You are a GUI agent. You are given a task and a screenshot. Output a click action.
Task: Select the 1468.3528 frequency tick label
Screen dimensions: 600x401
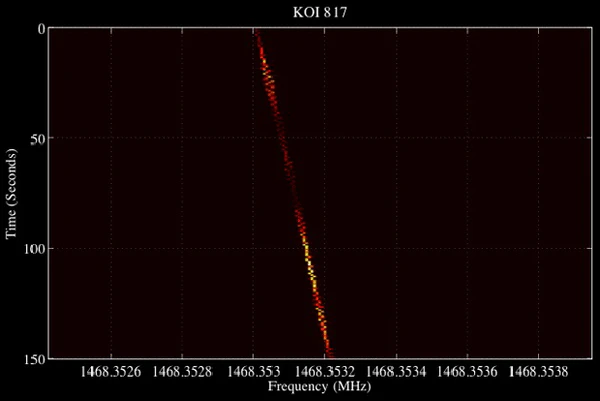182,371
